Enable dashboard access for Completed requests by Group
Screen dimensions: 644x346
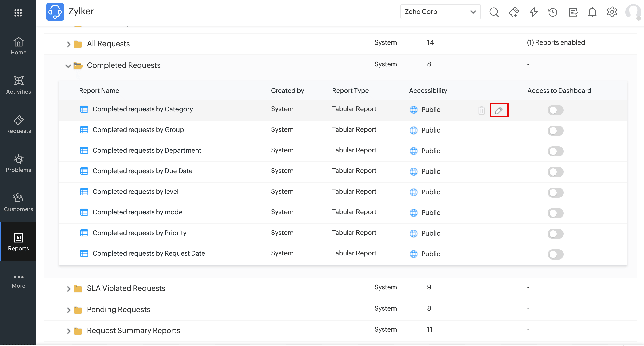coord(555,131)
